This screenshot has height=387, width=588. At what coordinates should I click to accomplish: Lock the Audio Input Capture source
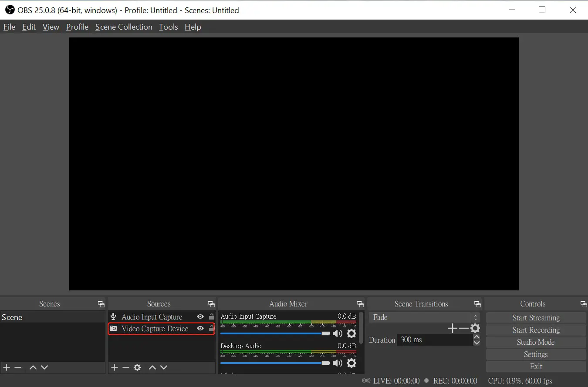click(x=211, y=316)
